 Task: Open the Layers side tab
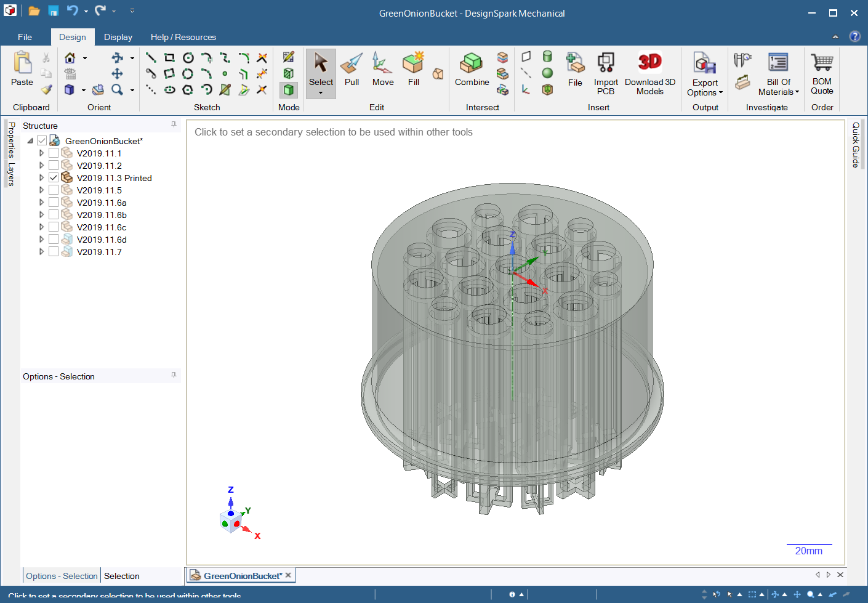pos(11,174)
